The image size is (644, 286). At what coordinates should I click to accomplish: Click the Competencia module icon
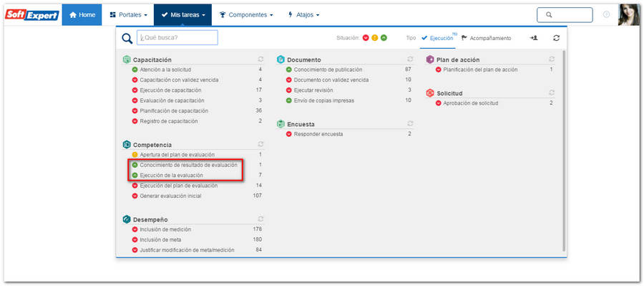point(127,145)
